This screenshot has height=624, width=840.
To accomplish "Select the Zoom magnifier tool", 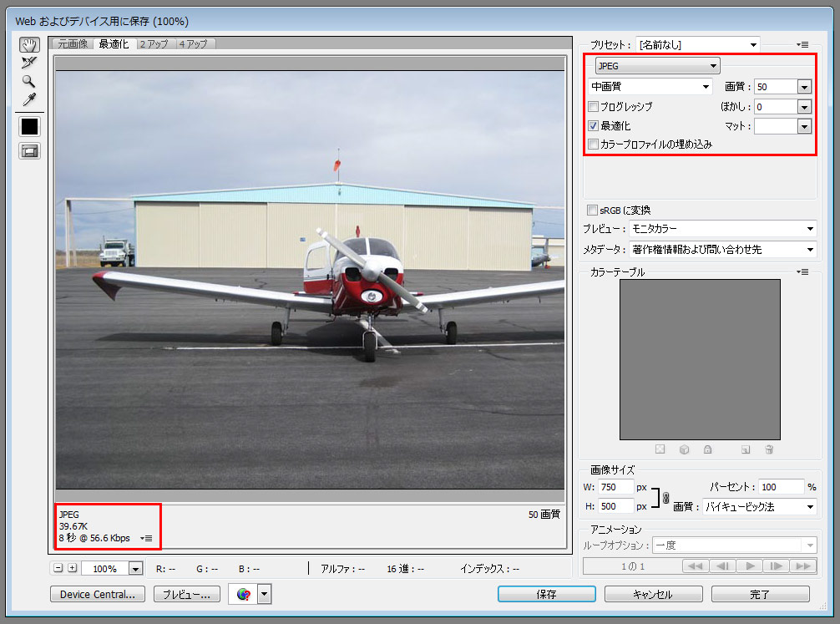I will tap(29, 81).
